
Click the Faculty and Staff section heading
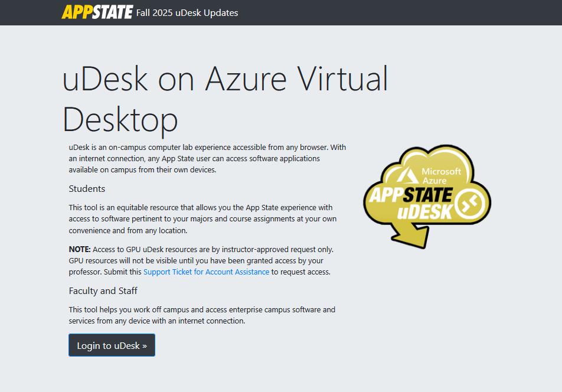(103, 291)
